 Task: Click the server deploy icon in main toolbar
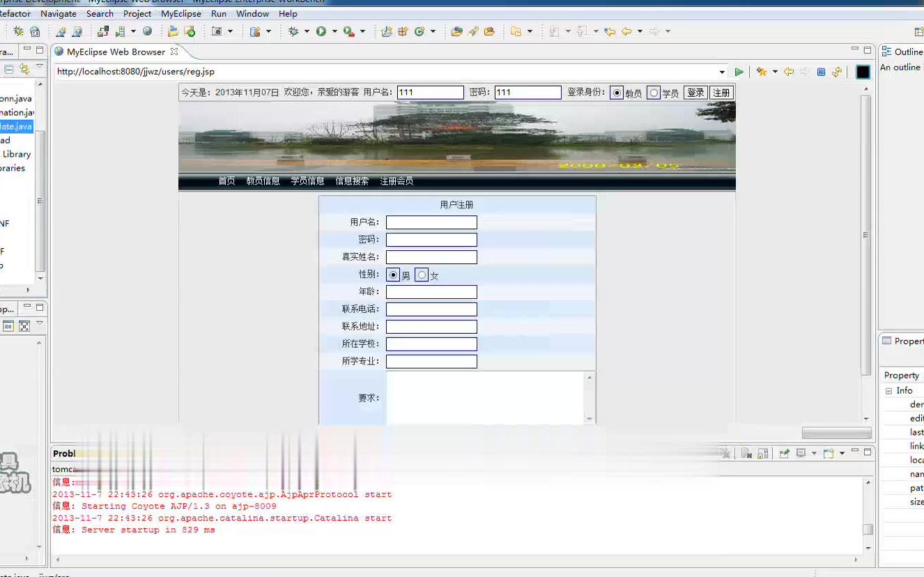point(102,31)
